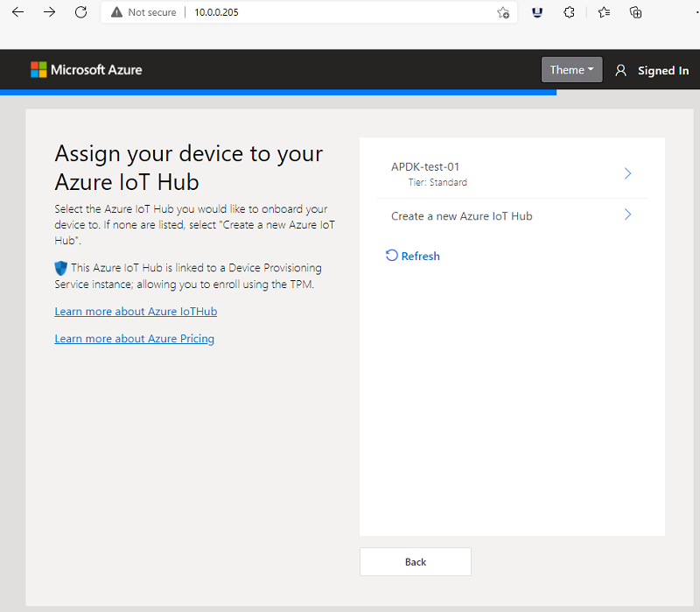Open Learn more about Azure Pricing link
Image resolution: width=700 pixels, height=612 pixels.
pos(135,339)
